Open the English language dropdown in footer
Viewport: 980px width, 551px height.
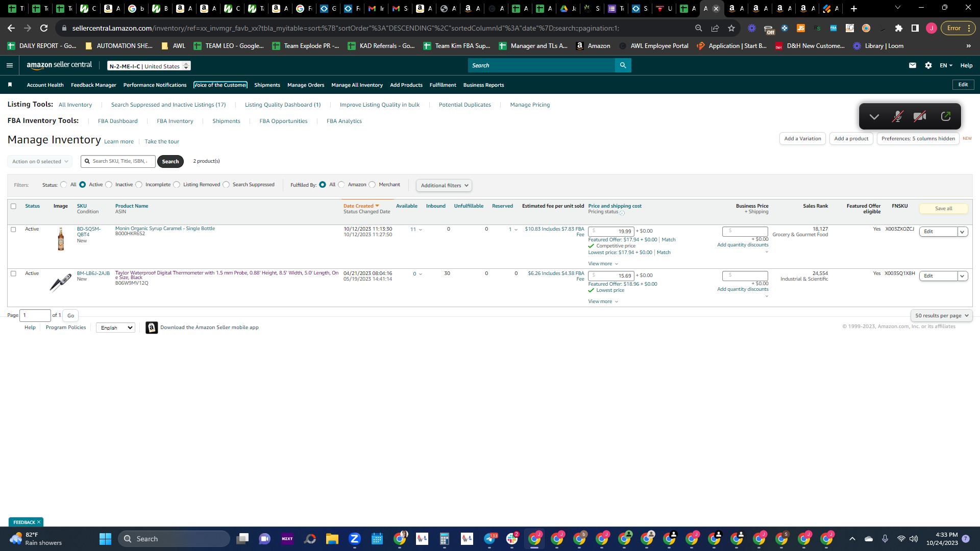point(116,328)
